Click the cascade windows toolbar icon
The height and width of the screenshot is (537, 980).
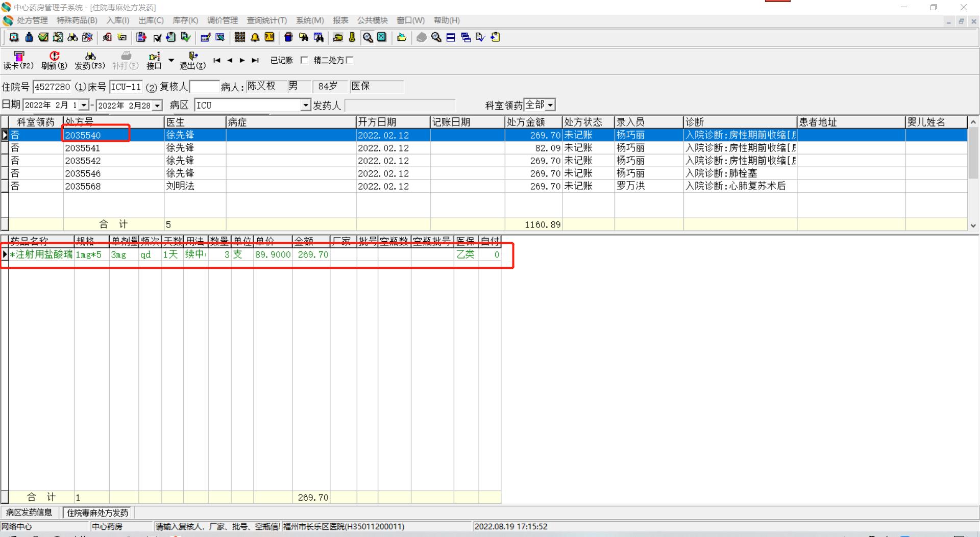(x=465, y=37)
